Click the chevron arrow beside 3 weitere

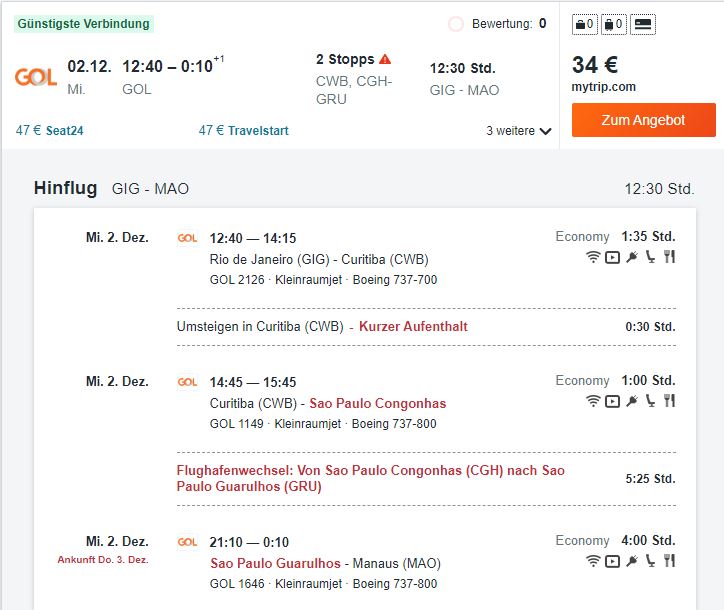[545, 131]
